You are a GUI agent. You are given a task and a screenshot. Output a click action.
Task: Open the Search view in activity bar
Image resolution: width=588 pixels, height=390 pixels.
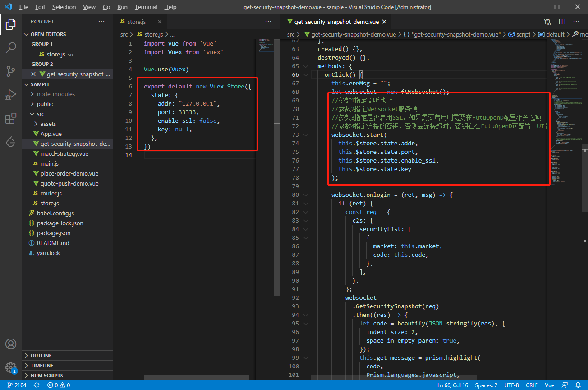(x=11, y=47)
